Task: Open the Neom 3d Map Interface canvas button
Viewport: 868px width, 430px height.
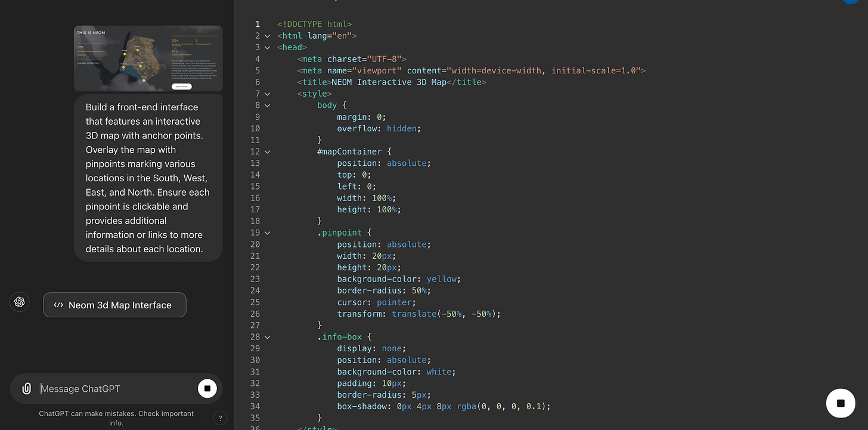Action: [114, 305]
